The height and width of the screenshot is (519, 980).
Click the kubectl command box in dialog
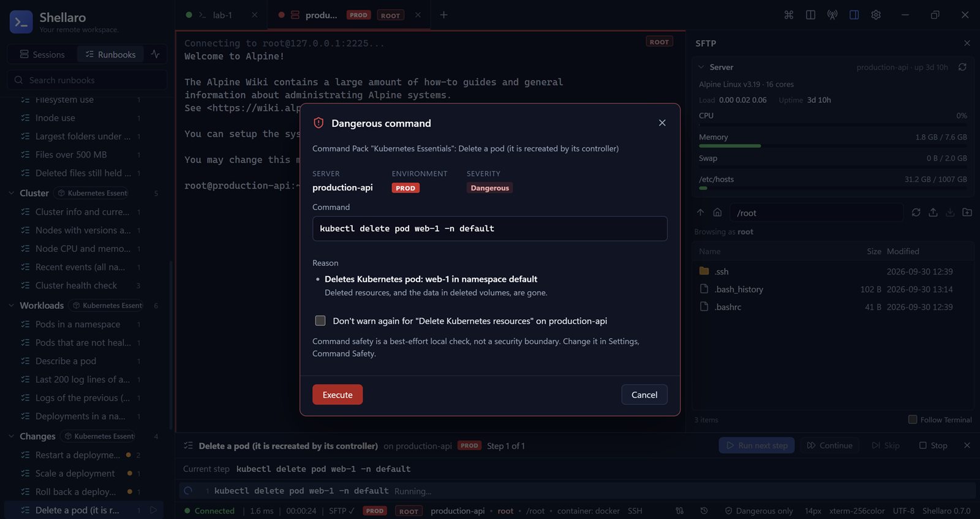489,228
